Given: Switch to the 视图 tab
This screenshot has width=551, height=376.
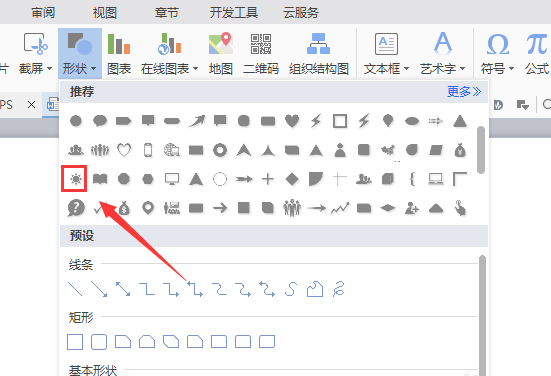Looking at the screenshot, I should click(x=105, y=13).
